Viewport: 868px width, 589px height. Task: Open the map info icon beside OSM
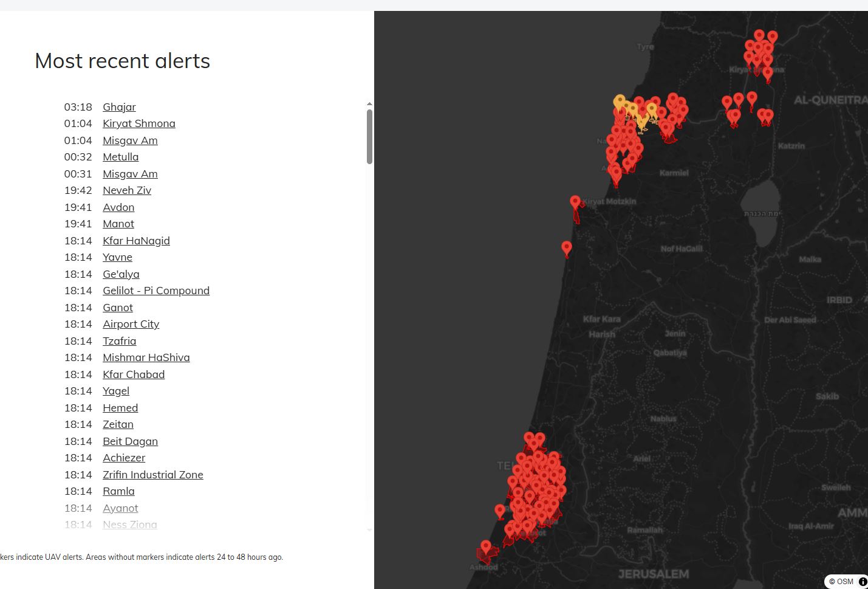(863, 582)
